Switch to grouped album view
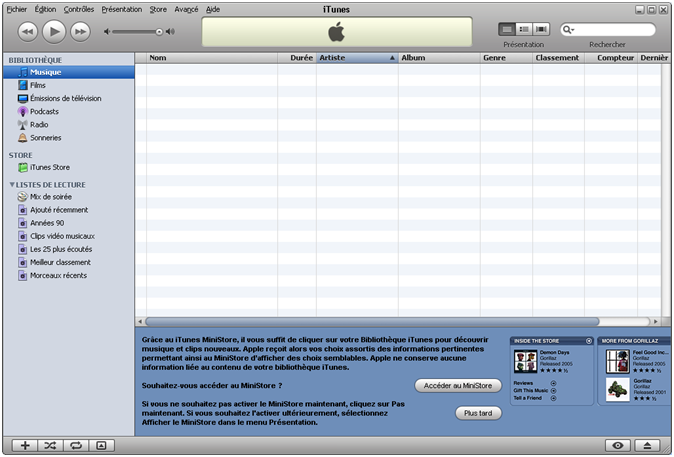 524,29
